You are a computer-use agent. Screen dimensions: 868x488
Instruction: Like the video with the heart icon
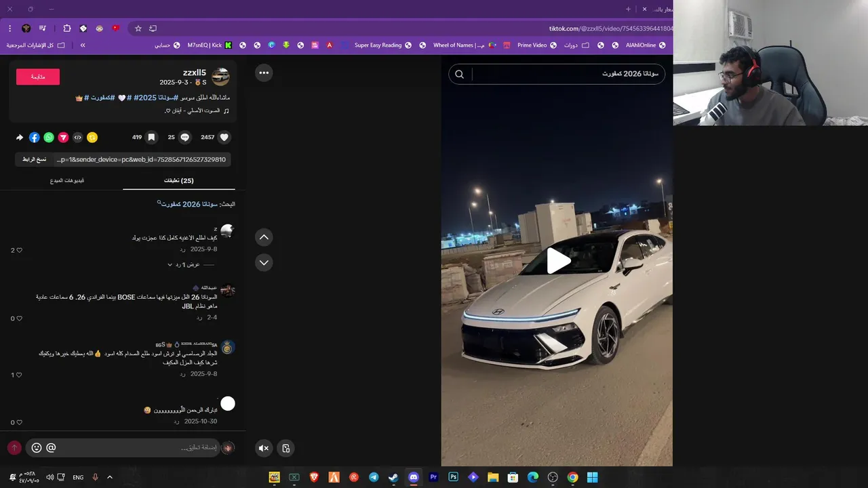224,137
